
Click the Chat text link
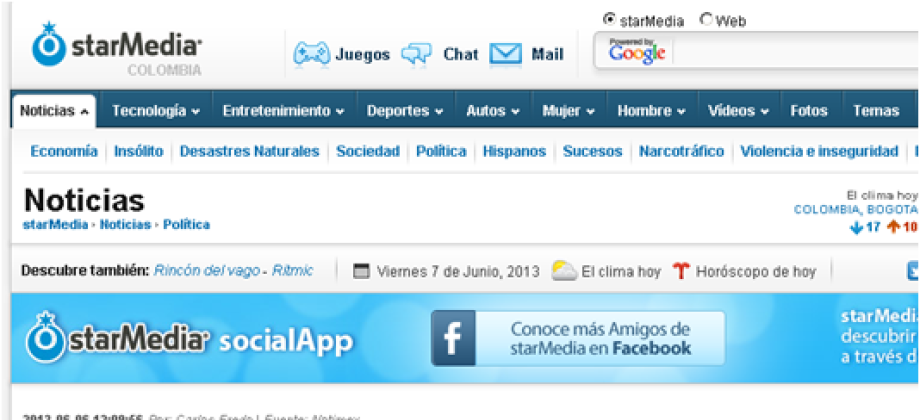click(461, 55)
